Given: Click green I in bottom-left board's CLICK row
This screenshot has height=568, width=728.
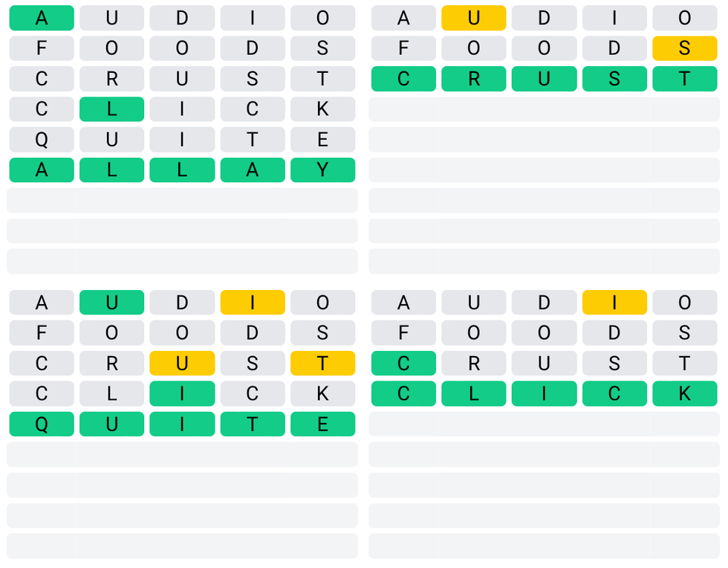Looking at the screenshot, I should tap(182, 394).
